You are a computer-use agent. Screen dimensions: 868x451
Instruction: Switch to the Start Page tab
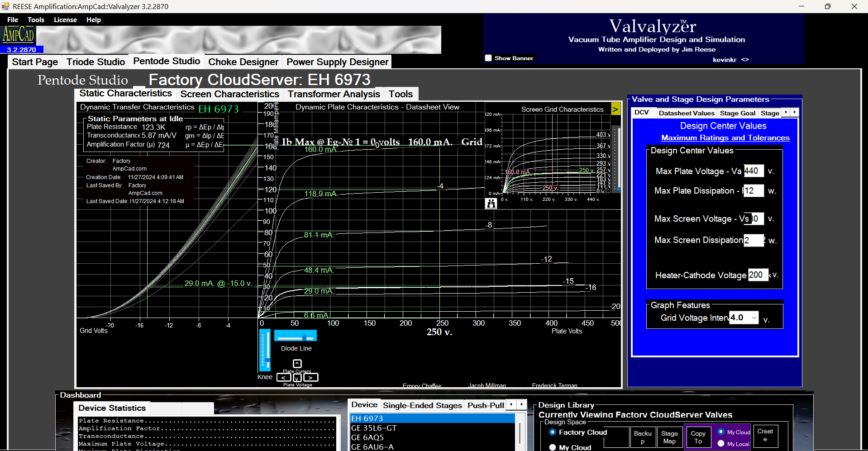click(x=35, y=62)
